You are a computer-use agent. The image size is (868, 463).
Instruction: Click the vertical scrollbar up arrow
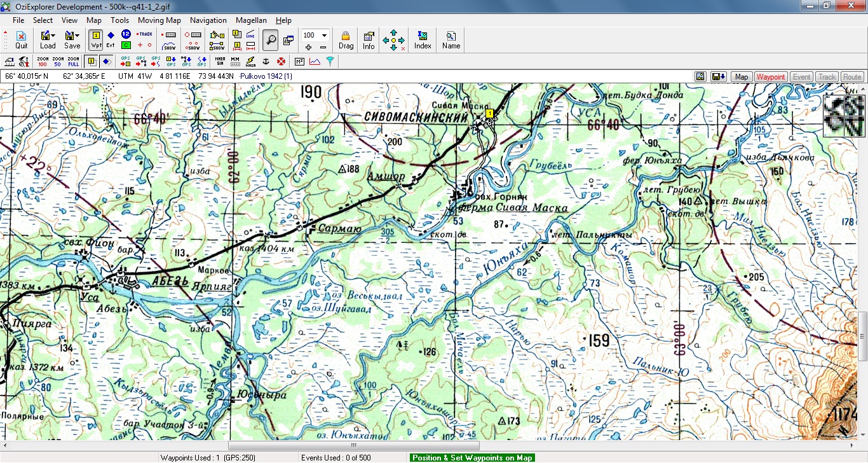coord(863,88)
